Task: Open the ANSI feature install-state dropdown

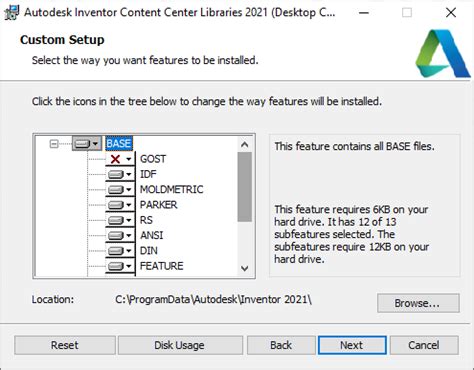Action: click(120, 235)
